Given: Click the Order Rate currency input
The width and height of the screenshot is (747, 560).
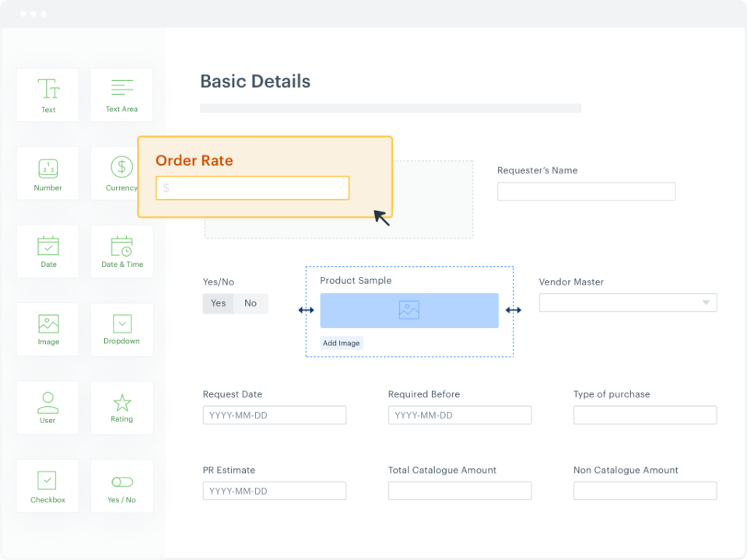Looking at the screenshot, I should click(252, 188).
